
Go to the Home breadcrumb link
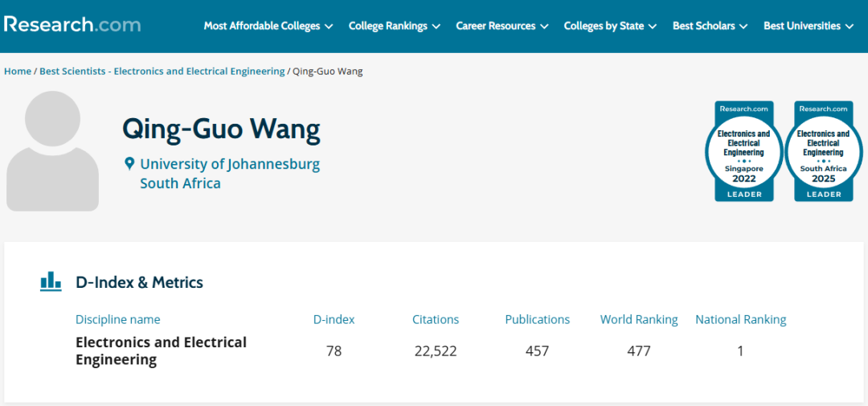point(18,72)
